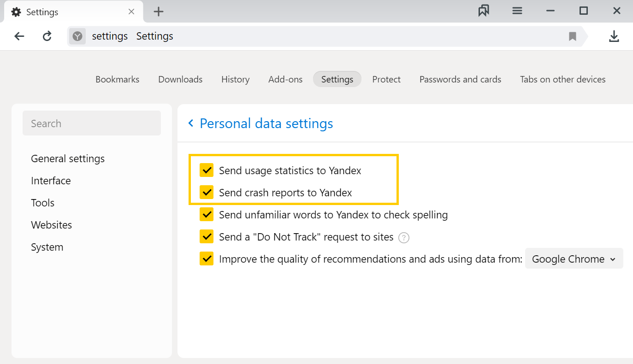The image size is (633, 364).
Task: Open Tools section in the sidebar
Action: [x=42, y=203]
